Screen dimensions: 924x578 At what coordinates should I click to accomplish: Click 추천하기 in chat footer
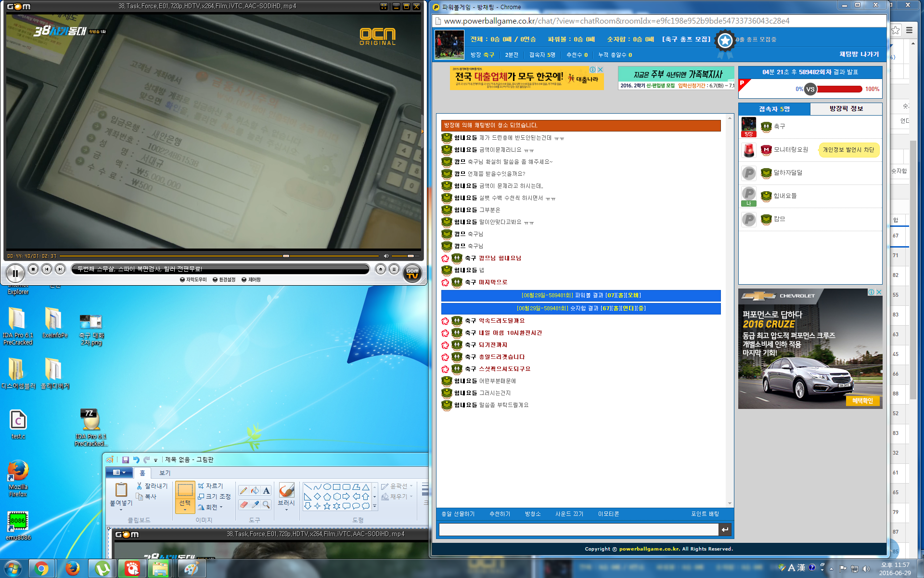pyautogui.click(x=500, y=514)
